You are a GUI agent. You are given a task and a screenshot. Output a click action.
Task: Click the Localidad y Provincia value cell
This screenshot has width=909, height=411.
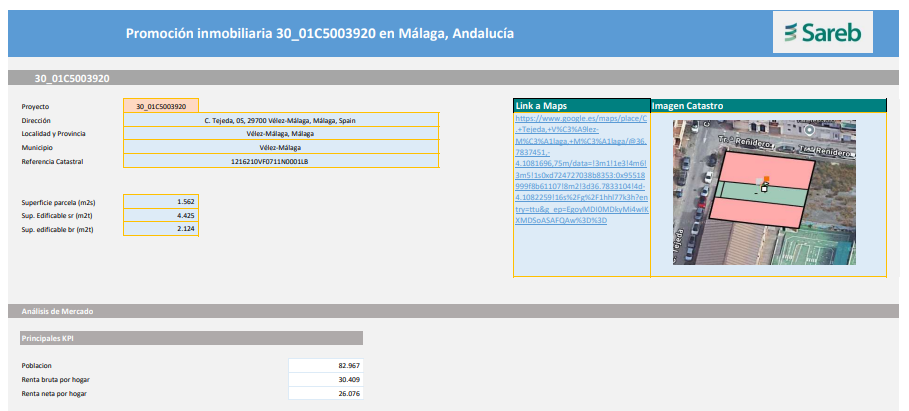pos(281,133)
